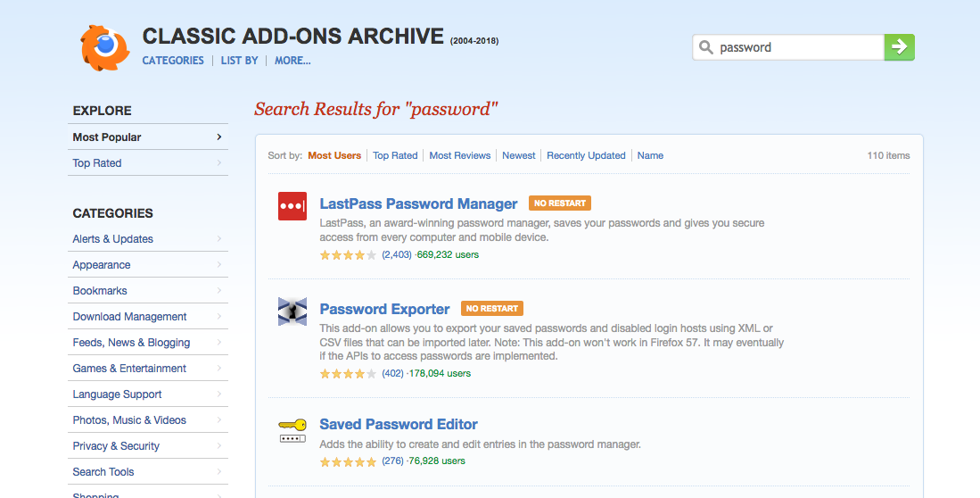This screenshot has width=980, height=498.
Task: Open the MORE... header menu
Action: click(292, 61)
